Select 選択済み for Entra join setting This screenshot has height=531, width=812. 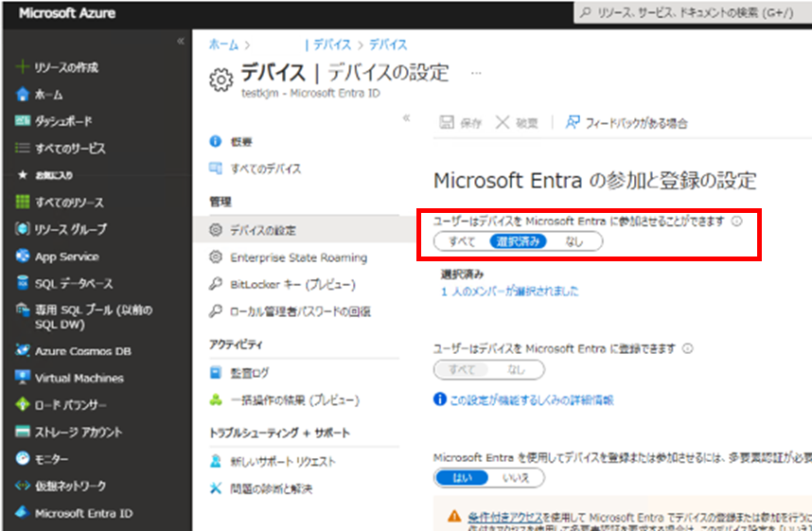click(x=518, y=241)
